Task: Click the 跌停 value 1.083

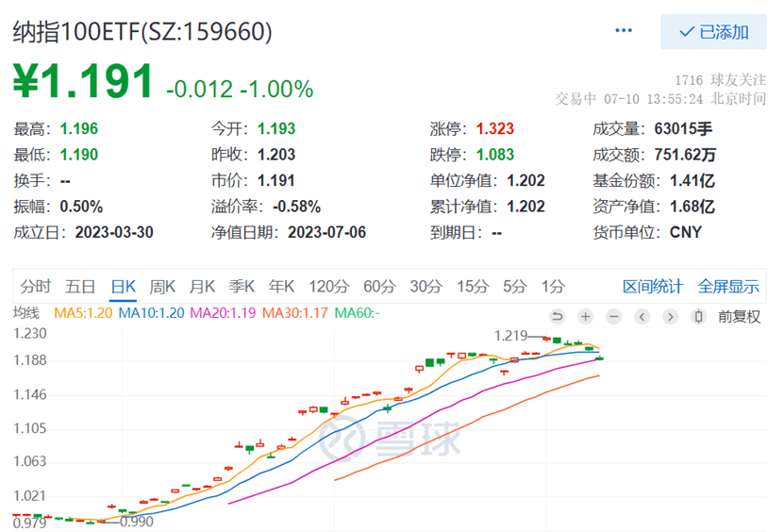Action: coord(495,155)
